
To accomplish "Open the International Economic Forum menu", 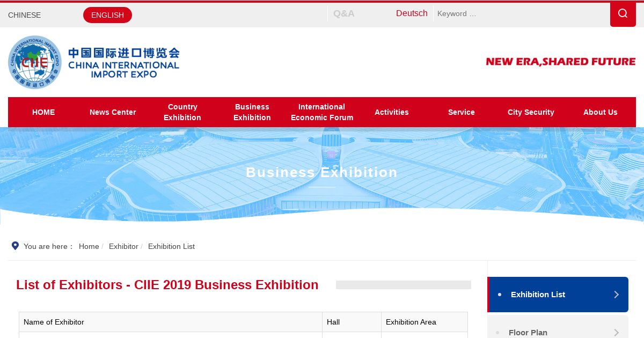I will click(x=322, y=112).
